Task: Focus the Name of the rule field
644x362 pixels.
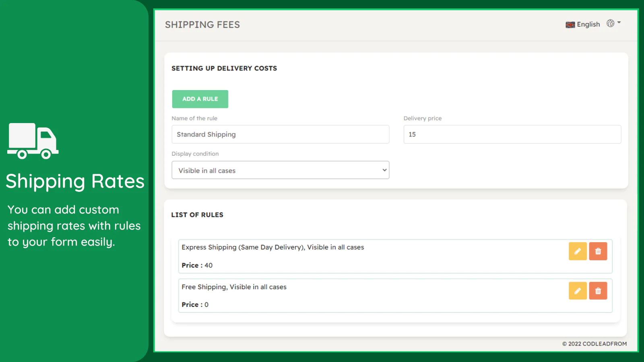Action: tap(280, 134)
